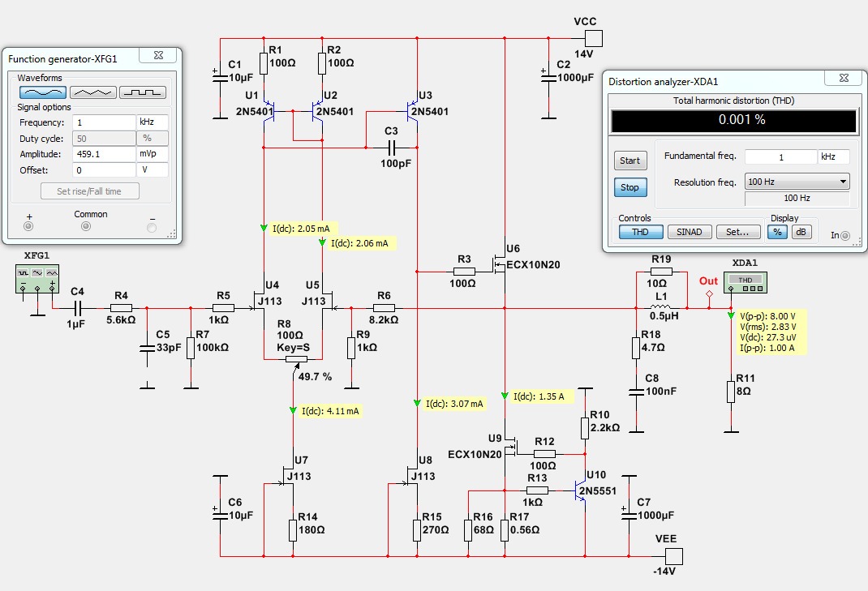
Task: Open the Offset unit V selector
Action: click(153, 170)
